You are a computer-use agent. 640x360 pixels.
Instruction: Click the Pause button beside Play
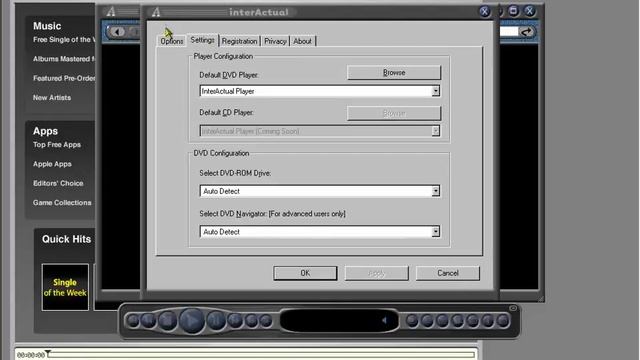click(x=216, y=321)
